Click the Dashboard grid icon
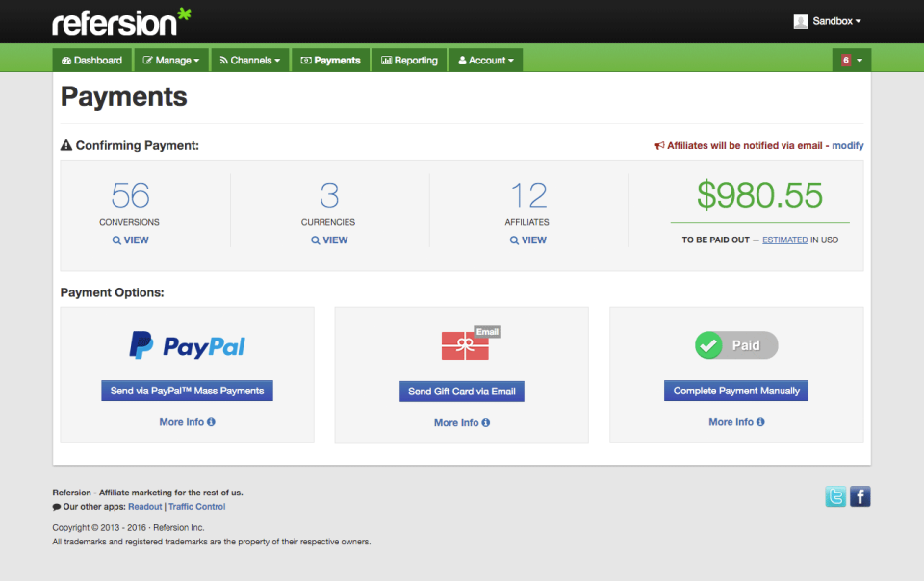This screenshot has height=581, width=924. 65,60
